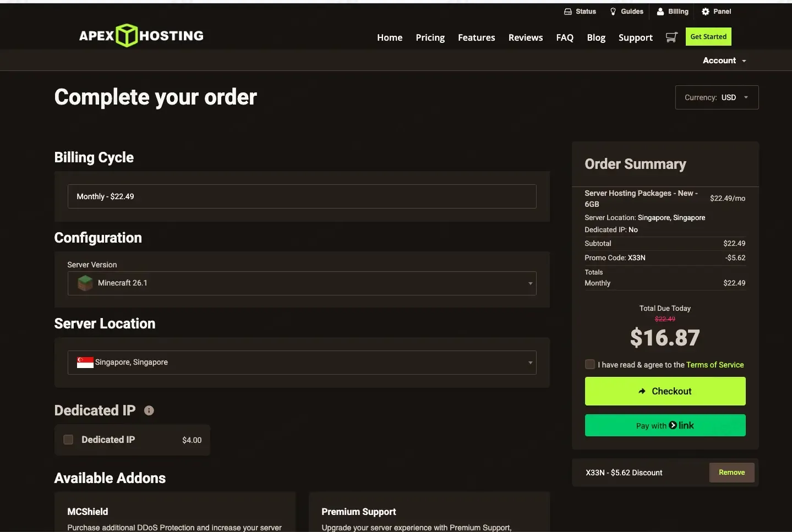Open the Support menu item
The height and width of the screenshot is (532, 792).
[x=636, y=37]
